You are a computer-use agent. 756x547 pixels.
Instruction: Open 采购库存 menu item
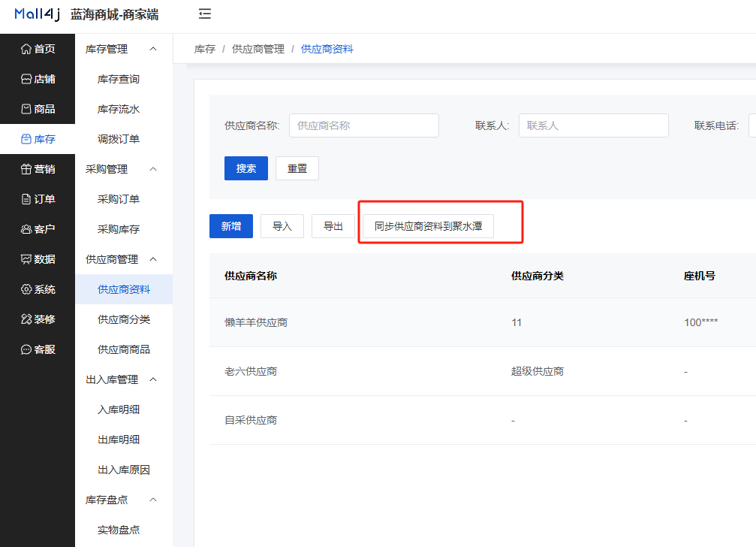click(x=124, y=229)
